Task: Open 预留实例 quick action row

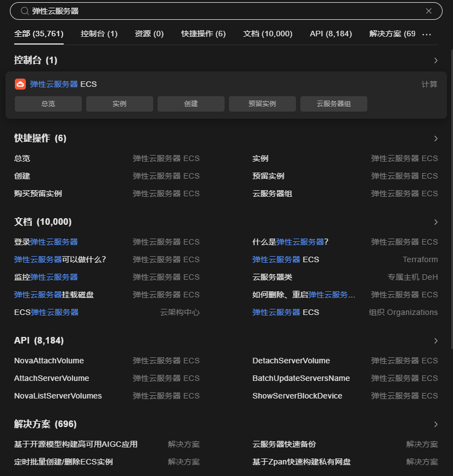Action: pyautogui.click(x=345, y=176)
